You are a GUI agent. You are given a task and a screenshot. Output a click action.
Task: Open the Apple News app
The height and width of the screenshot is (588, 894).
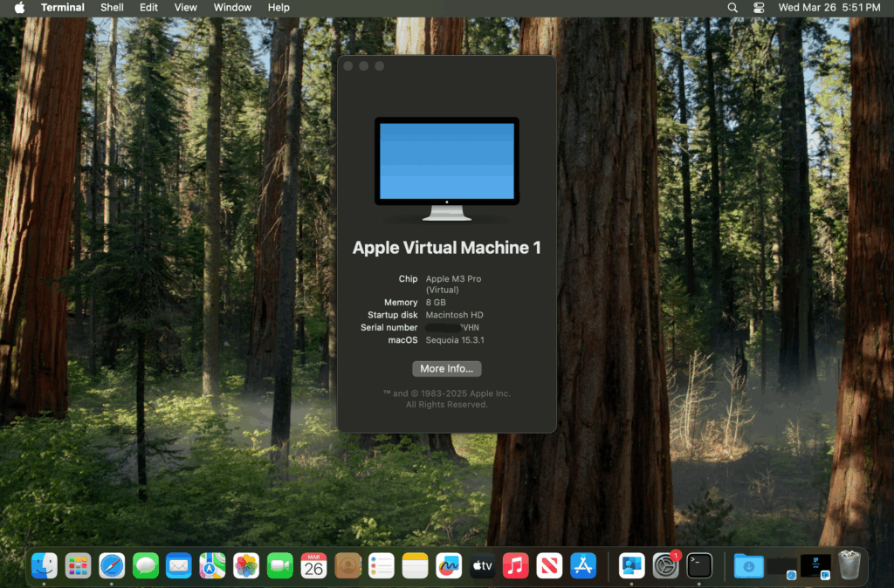549,565
